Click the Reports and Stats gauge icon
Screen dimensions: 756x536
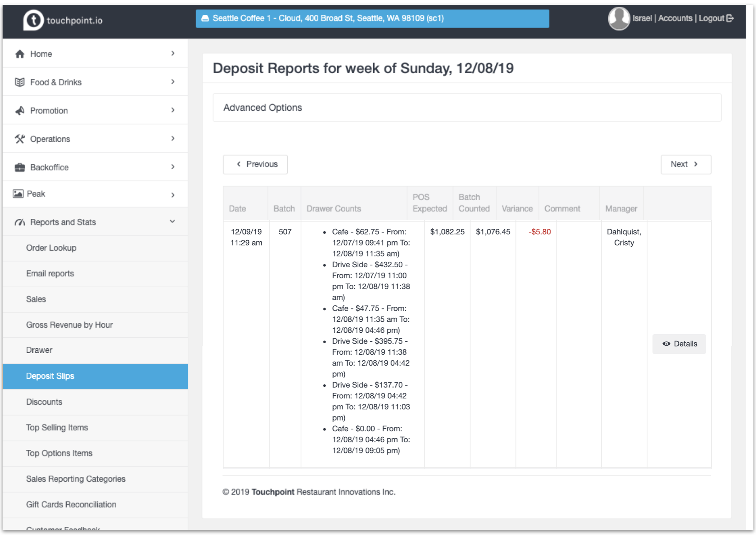click(x=20, y=222)
